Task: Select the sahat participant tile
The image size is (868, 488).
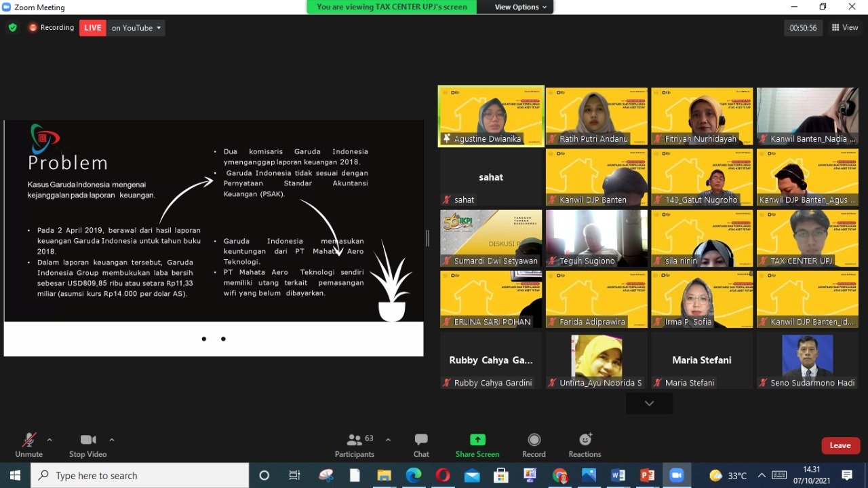Action: 491,177
